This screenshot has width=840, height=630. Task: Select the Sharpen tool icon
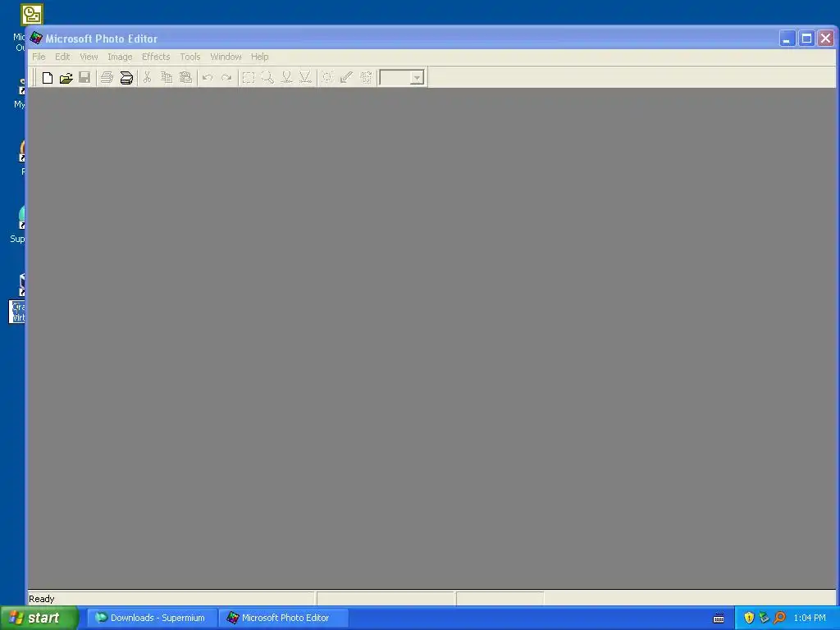point(305,78)
